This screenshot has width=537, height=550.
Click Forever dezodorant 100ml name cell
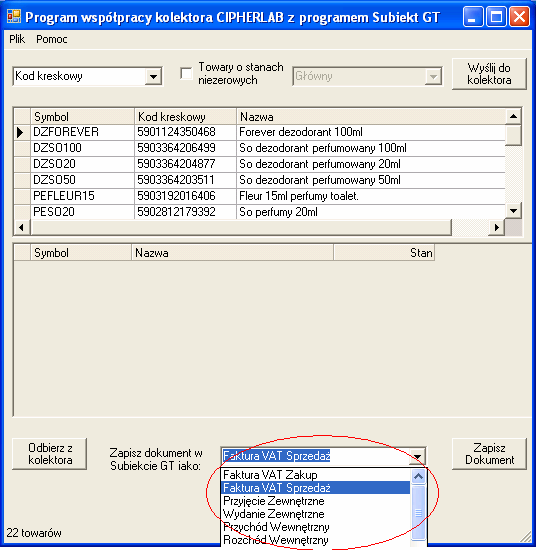coord(371,132)
